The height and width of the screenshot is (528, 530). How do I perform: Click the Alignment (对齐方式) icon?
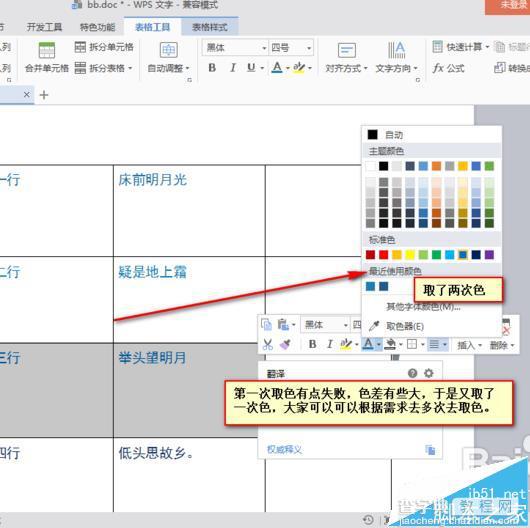[x=346, y=50]
